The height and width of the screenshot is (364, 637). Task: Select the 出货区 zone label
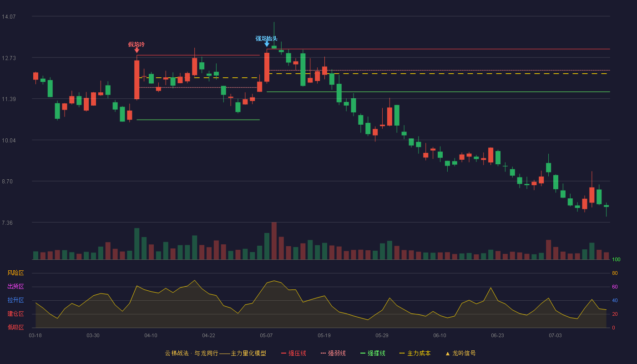coord(15,287)
